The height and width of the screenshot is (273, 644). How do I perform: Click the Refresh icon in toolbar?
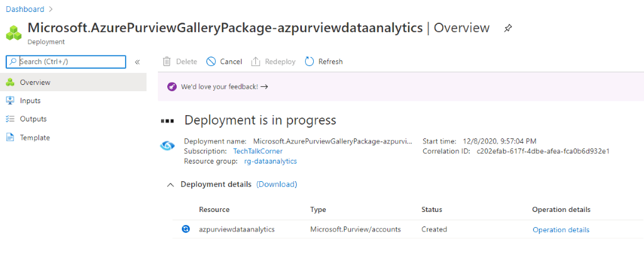309,62
